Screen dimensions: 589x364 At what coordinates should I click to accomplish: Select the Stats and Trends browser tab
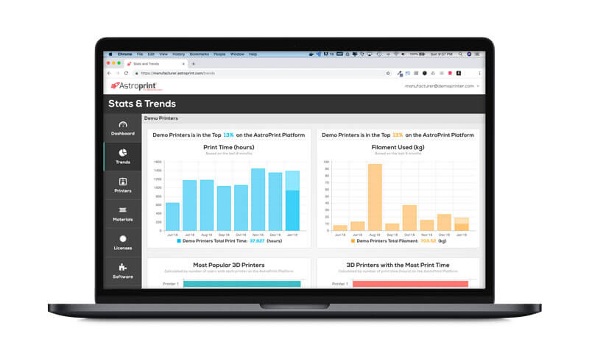(x=156, y=64)
